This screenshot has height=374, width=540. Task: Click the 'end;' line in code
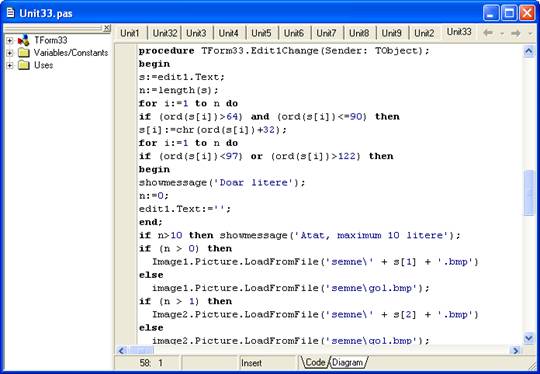click(x=150, y=222)
